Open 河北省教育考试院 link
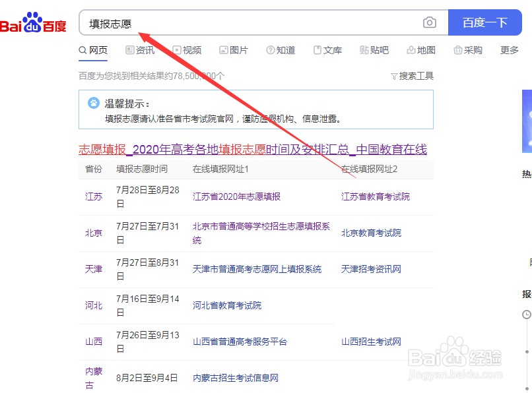Viewport: 532px width, 393px height. [227, 305]
